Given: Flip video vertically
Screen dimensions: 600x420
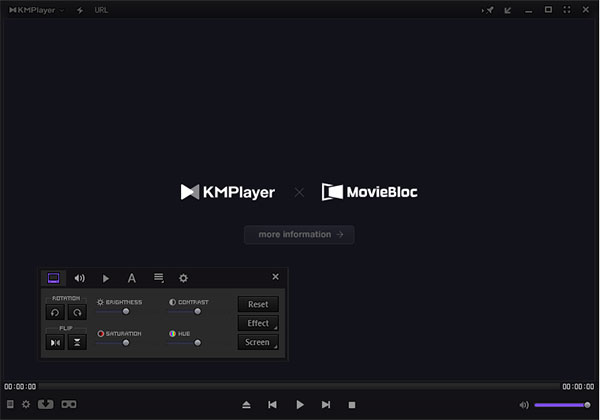Looking at the screenshot, I should coord(77,342).
